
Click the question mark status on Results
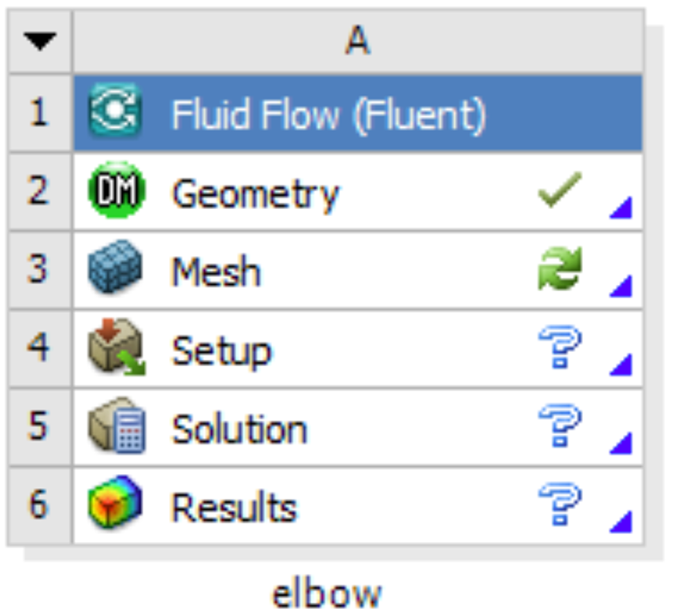pos(560,504)
